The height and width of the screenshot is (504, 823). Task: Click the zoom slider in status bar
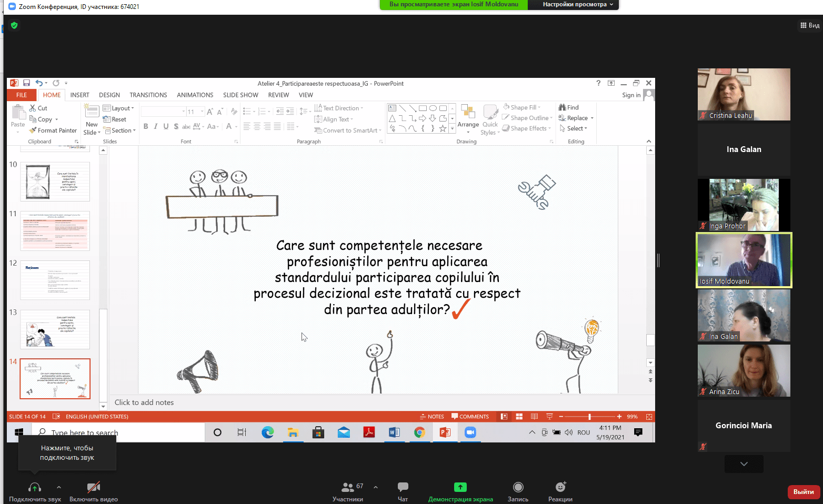[x=590, y=417]
